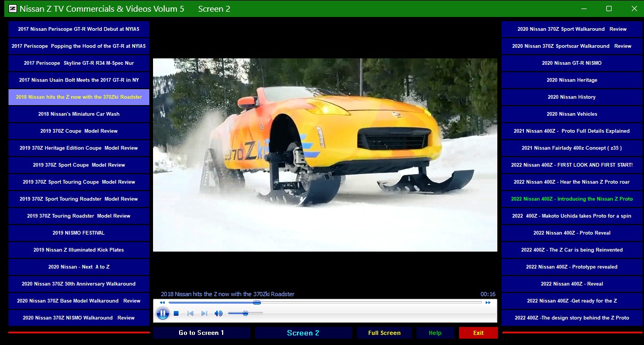Switch to Full Screen mode
The image size is (644, 345).
[x=384, y=333]
